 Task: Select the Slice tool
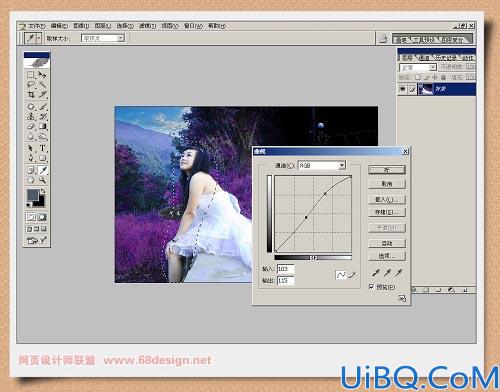[42, 94]
